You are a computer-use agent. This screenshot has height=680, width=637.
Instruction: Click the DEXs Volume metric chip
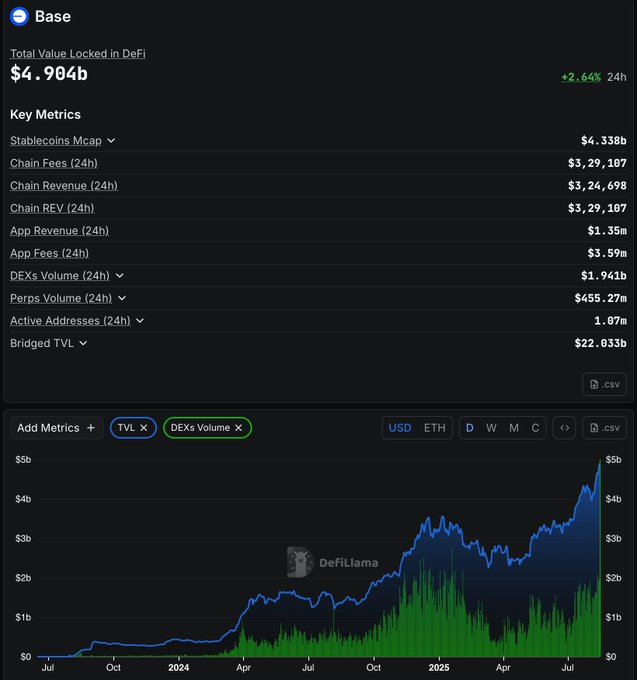pyautogui.click(x=207, y=428)
